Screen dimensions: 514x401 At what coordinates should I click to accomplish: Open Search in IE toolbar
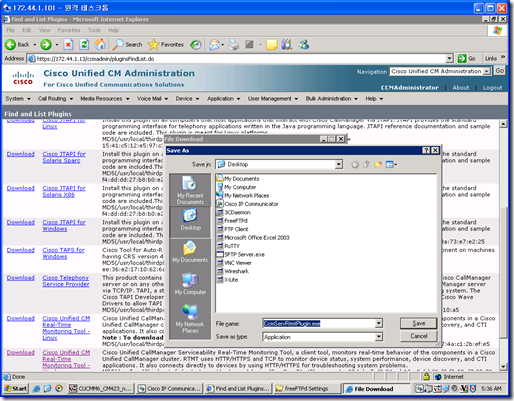click(x=127, y=44)
